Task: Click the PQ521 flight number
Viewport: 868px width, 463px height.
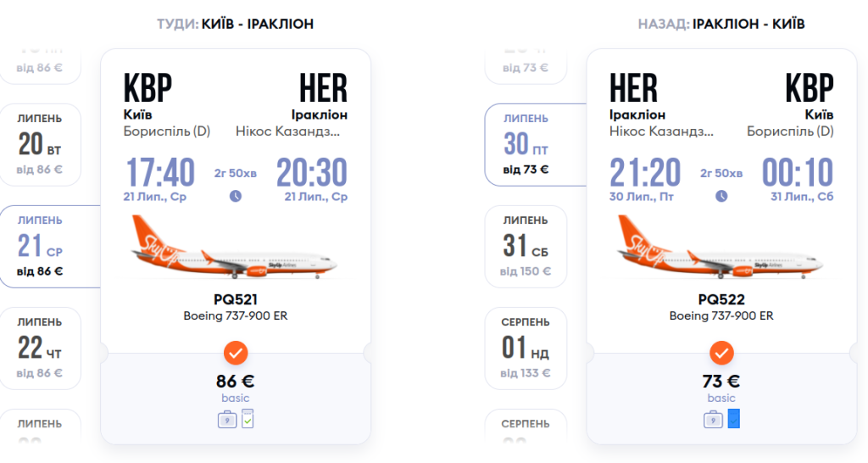Action: pos(236,299)
